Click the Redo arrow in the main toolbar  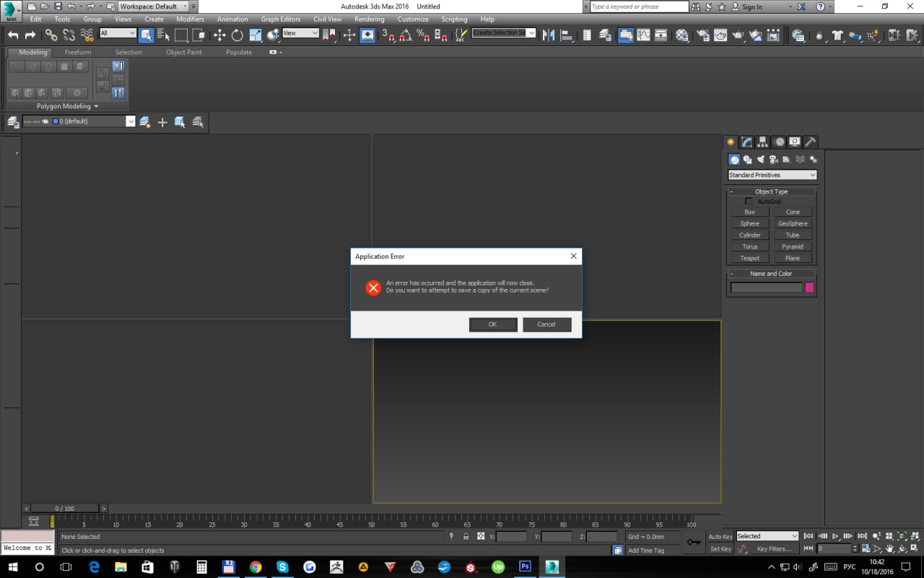click(x=30, y=35)
